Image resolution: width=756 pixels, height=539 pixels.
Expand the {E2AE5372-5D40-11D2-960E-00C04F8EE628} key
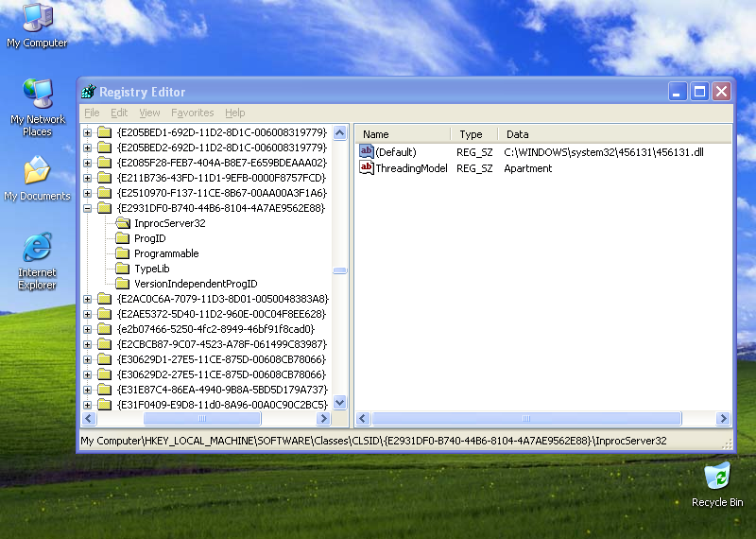[87, 314]
